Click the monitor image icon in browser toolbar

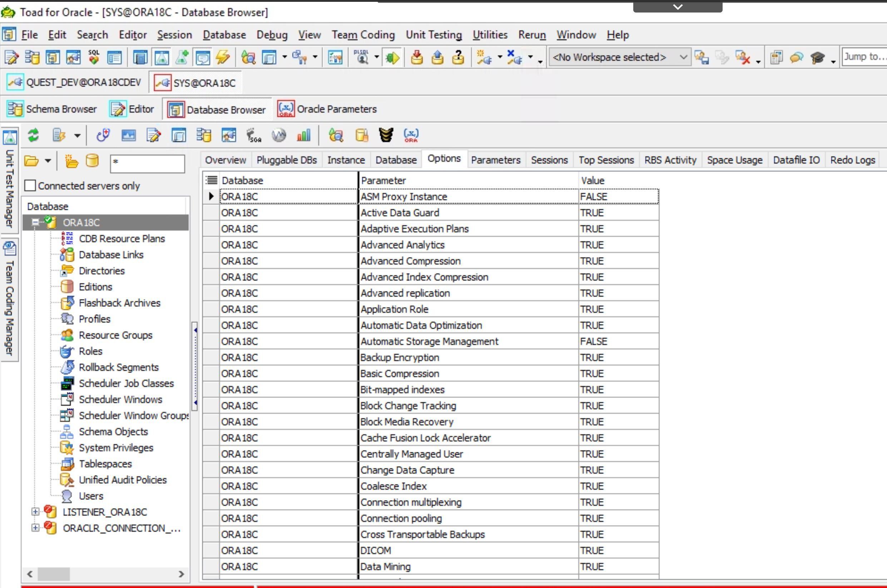point(129,135)
